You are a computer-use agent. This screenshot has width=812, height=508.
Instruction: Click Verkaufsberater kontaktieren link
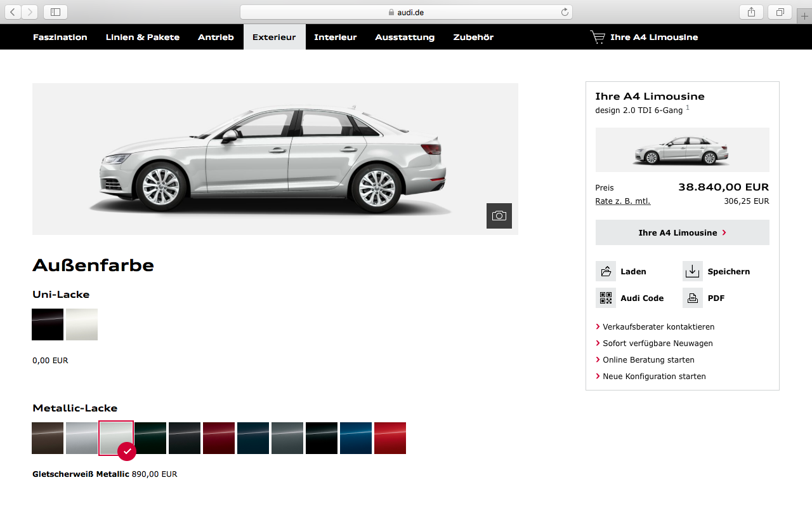(x=658, y=327)
